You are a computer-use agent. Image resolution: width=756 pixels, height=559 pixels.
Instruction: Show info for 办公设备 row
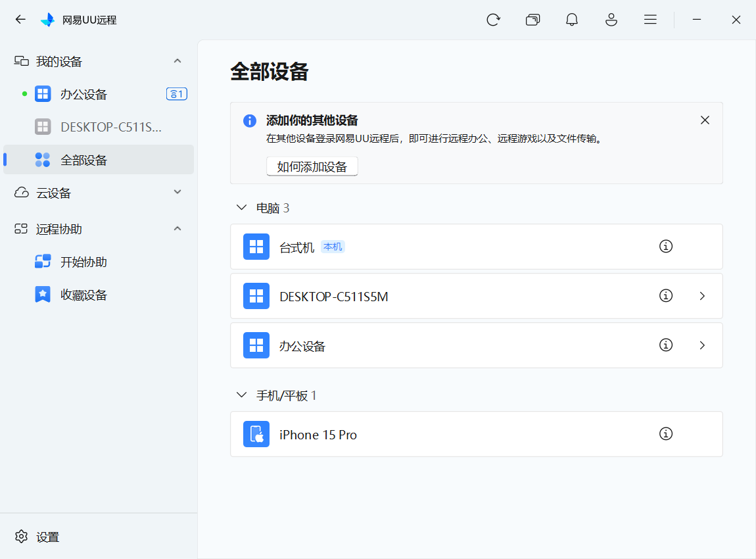(666, 345)
